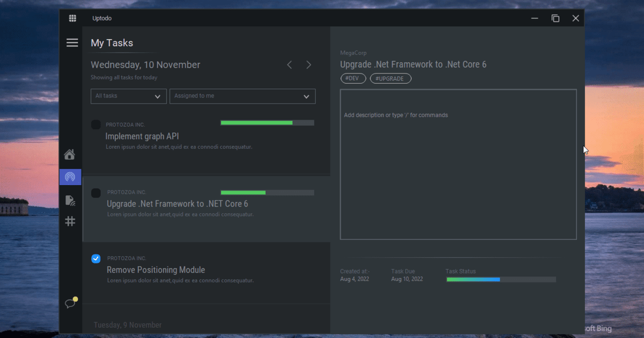This screenshot has width=644, height=338.
Task: Uncheck the Remove Positioning Module task
Action: (x=96, y=259)
